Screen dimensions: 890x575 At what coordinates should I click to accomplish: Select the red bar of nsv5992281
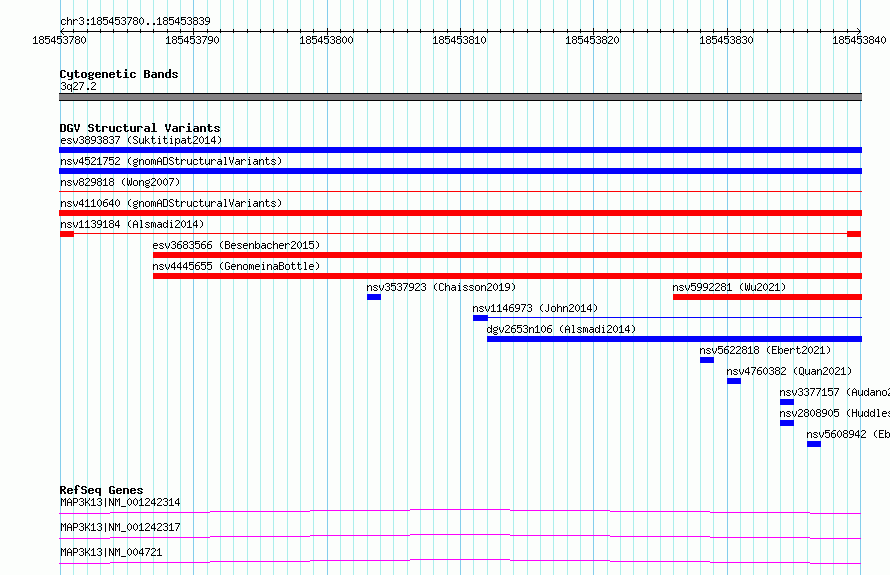[x=767, y=297]
